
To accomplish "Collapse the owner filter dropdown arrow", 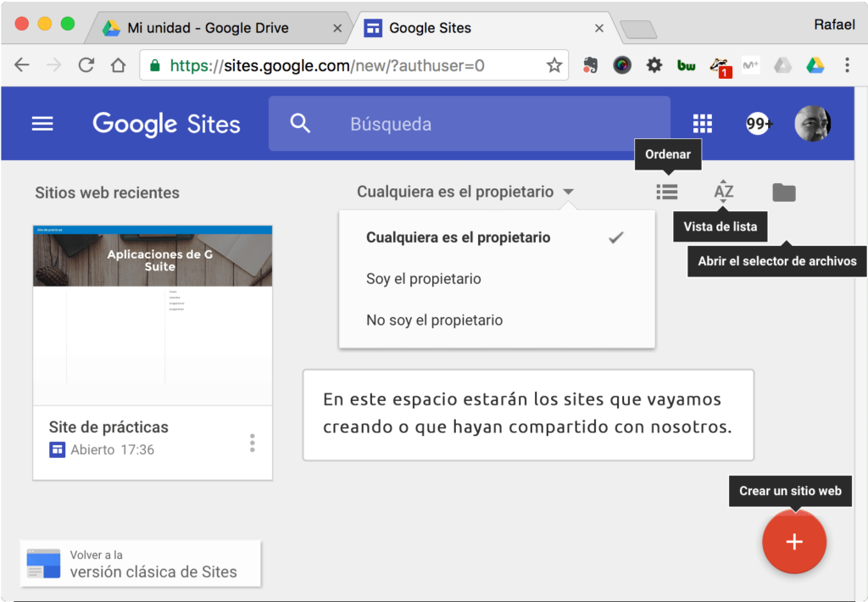I will 569,192.
